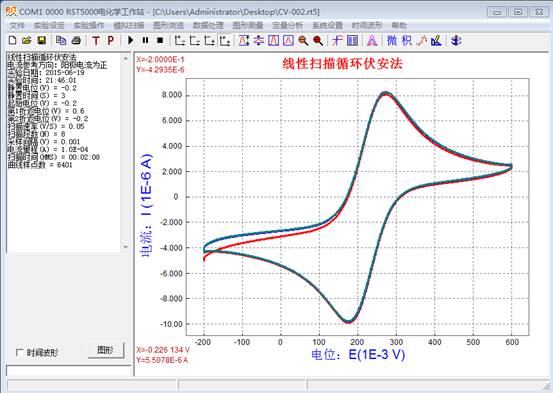Open the 数据处理 menu
Viewport: 553px width, 393px height.
[x=208, y=25]
